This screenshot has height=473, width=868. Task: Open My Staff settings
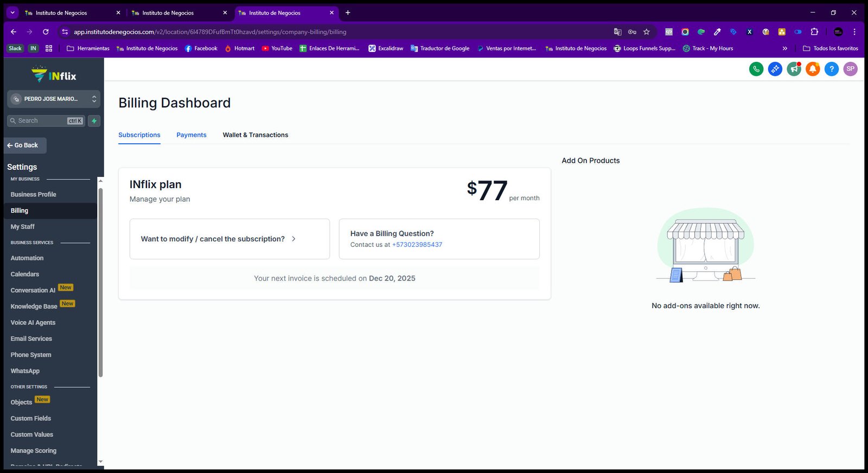point(23,227)
